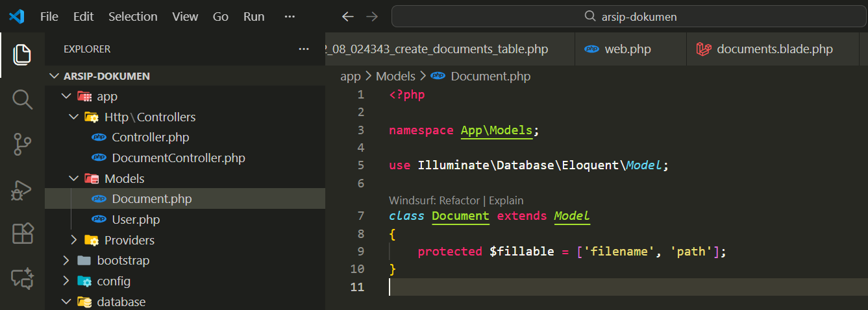Expand the Providers folder
The height and width of the screenshot is (310, 868).
pyautogui.click(x=73, y=240)
